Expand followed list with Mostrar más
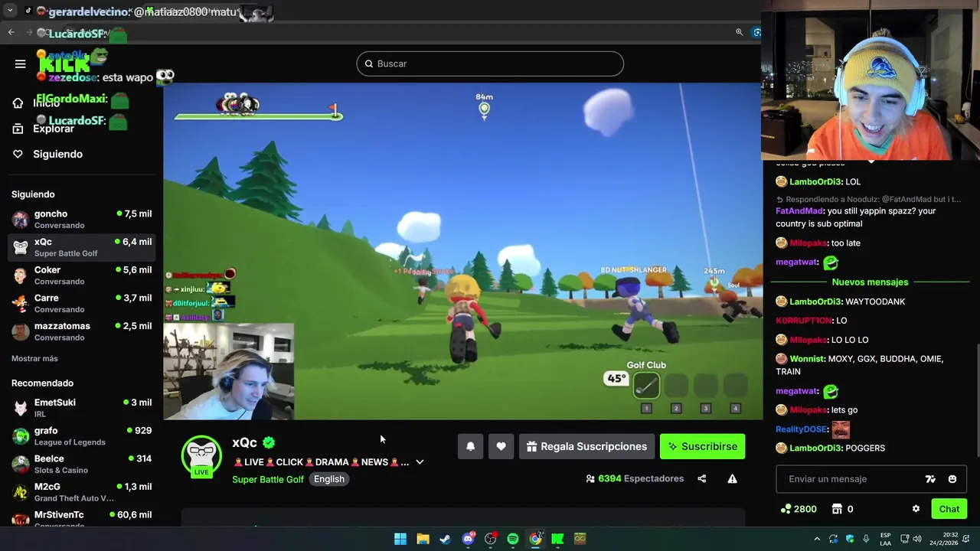Image resolution: width=980 pixels, height=551 pixels. [34, 358]
